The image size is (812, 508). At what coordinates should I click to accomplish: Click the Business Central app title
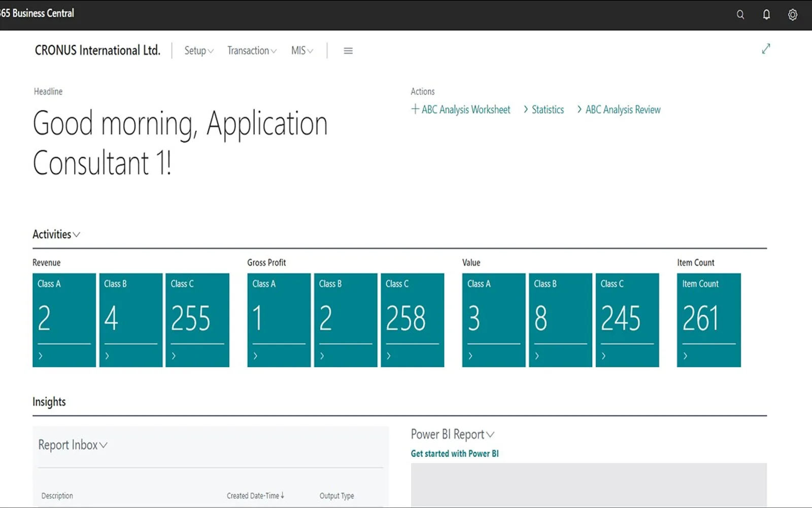pos(37,13)
